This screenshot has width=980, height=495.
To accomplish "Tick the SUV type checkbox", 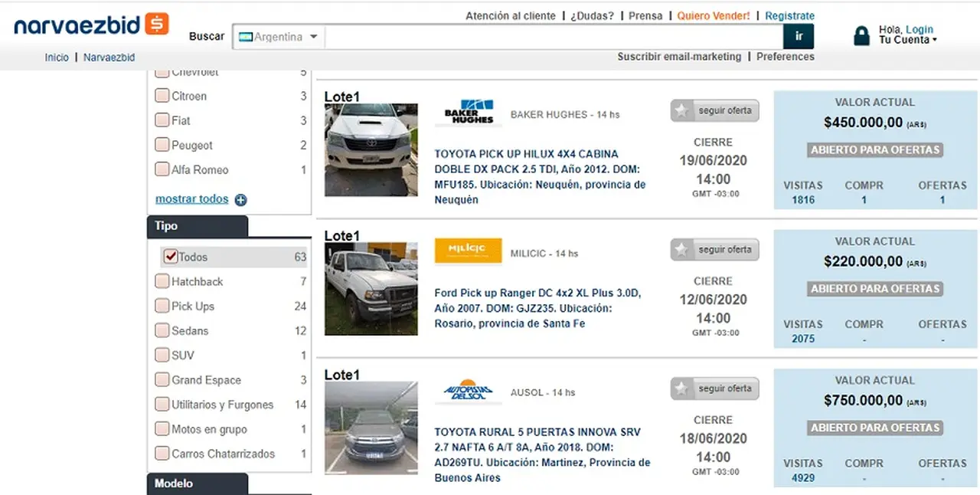I will click(x=162, y=355).
